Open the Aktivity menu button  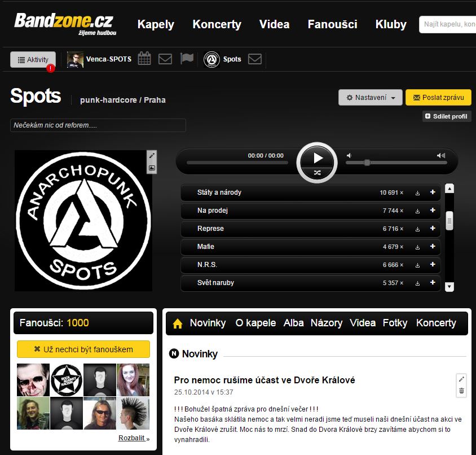click(33, 60)
